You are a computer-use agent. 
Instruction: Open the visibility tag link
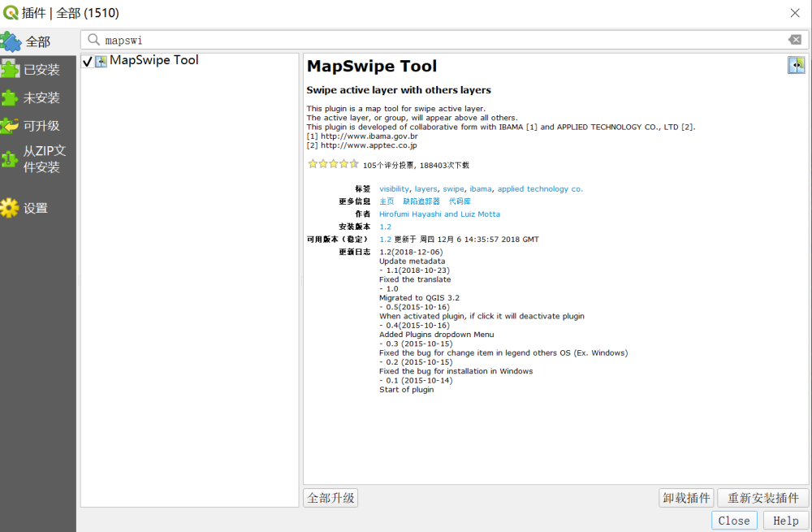(394, 189)
